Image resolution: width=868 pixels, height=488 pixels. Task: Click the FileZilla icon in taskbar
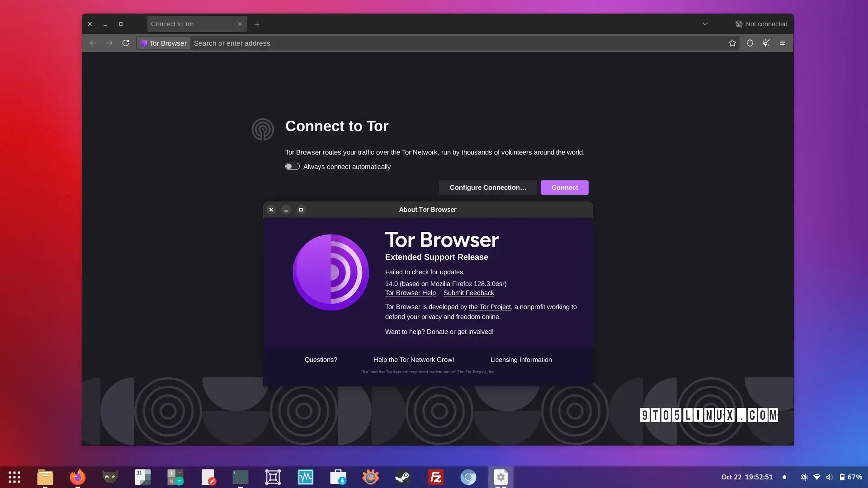tap(435, 477)
